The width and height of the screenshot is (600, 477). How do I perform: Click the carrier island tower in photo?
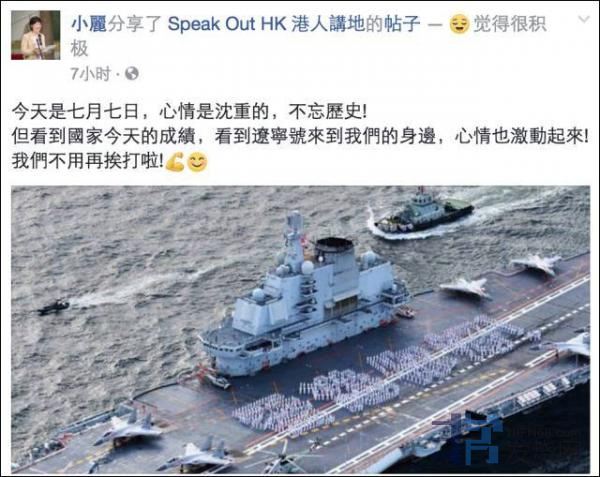click(304, 296)
